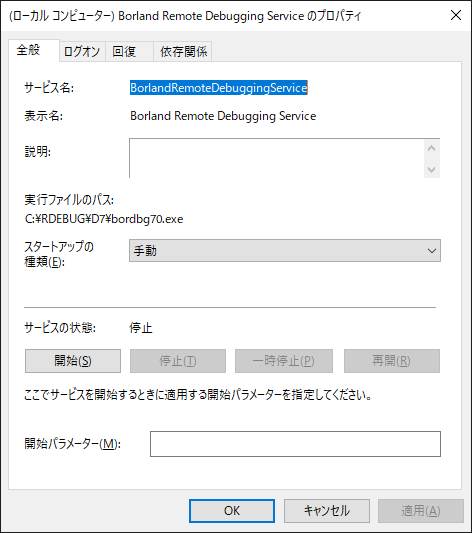Click the description scrollbar up arrow

tap(432, 148)
